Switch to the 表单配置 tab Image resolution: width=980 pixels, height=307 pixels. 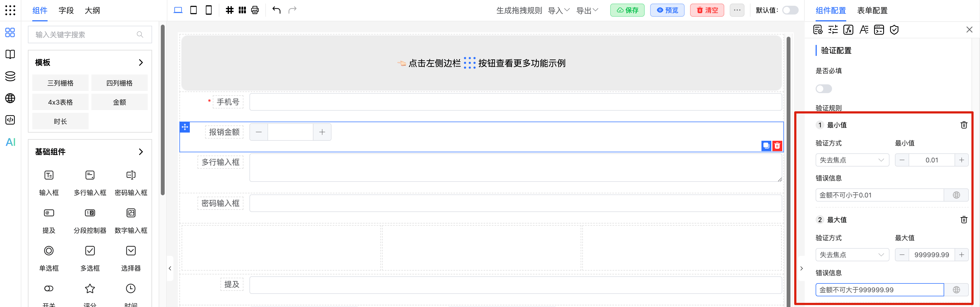[872, 10]
